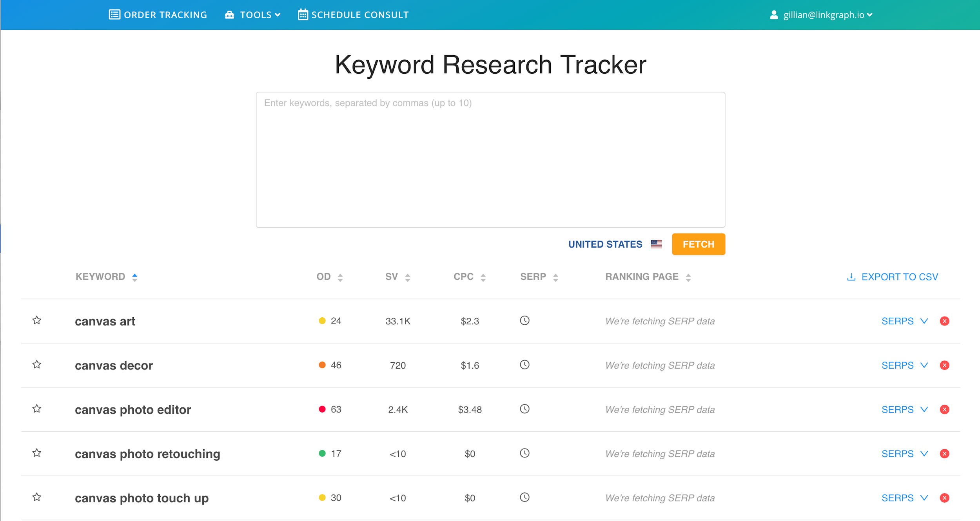Select the 720 search volume value
980x521 pixels.
[398, 365]
